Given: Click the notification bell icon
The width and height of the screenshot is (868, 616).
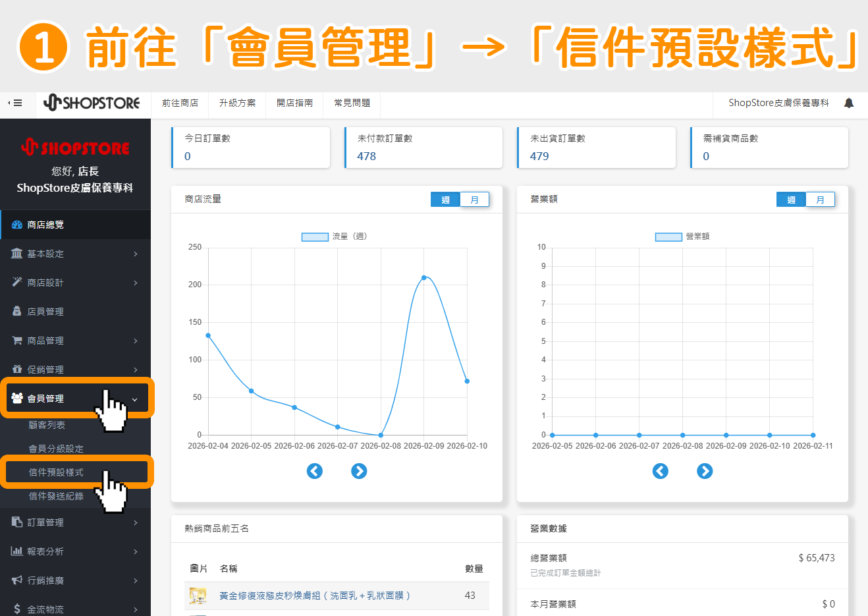Looking at the screenshot, I should [x=849, y=103].
